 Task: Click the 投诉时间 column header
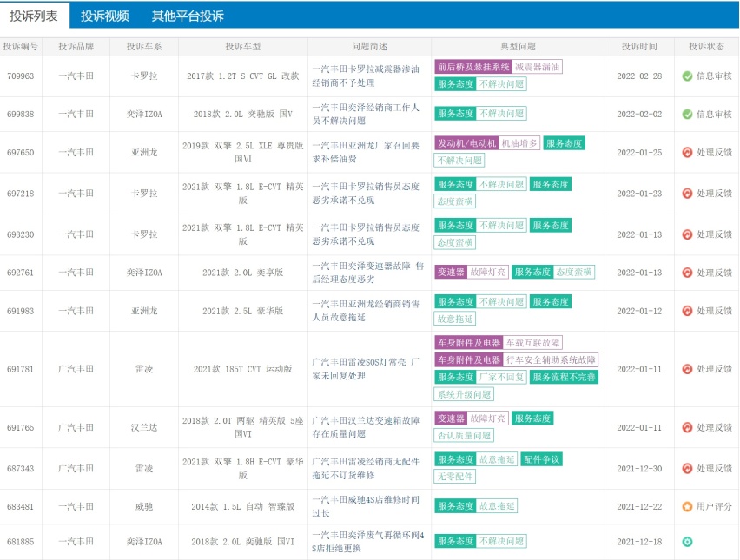(x=639, y=47)
